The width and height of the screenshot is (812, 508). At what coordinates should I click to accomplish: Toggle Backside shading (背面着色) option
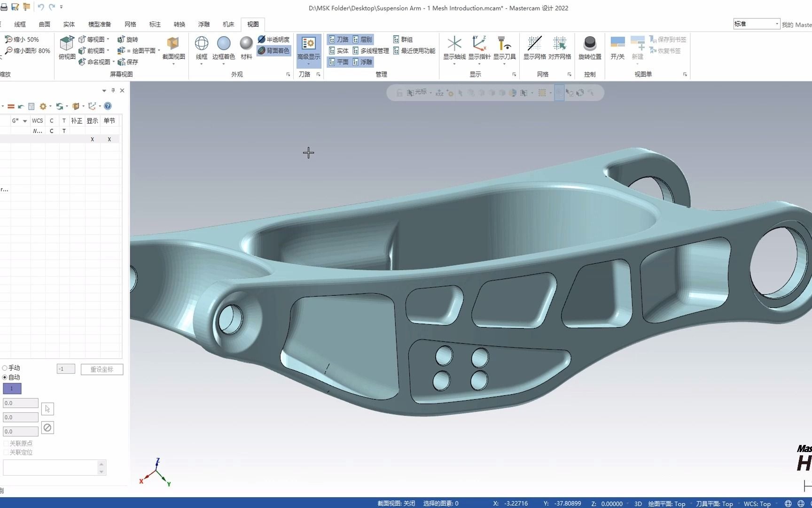274,50
